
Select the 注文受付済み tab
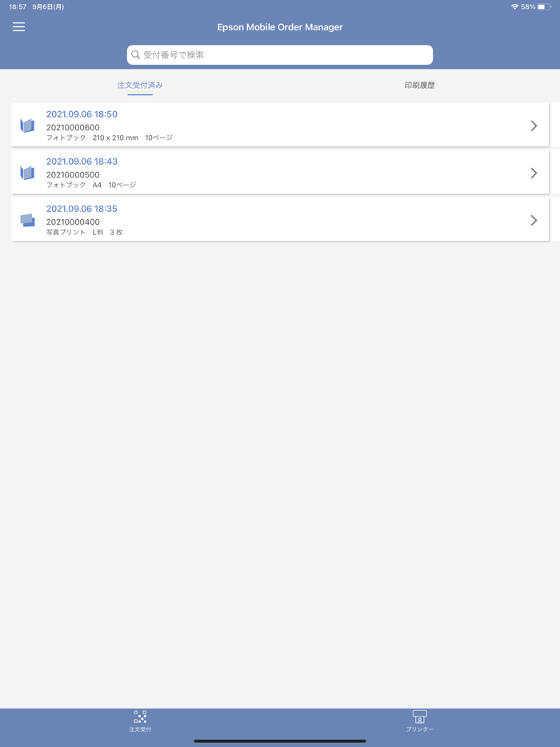point(140,84)
